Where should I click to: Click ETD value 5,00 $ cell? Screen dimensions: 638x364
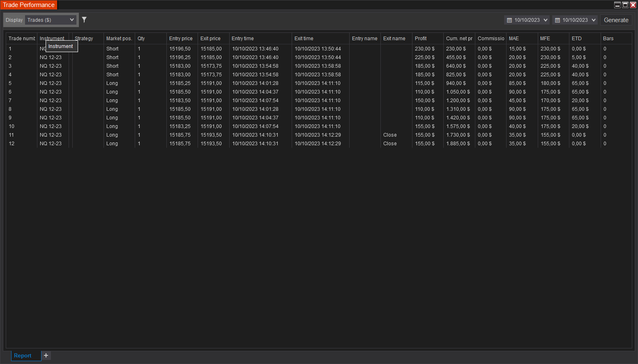579,57
